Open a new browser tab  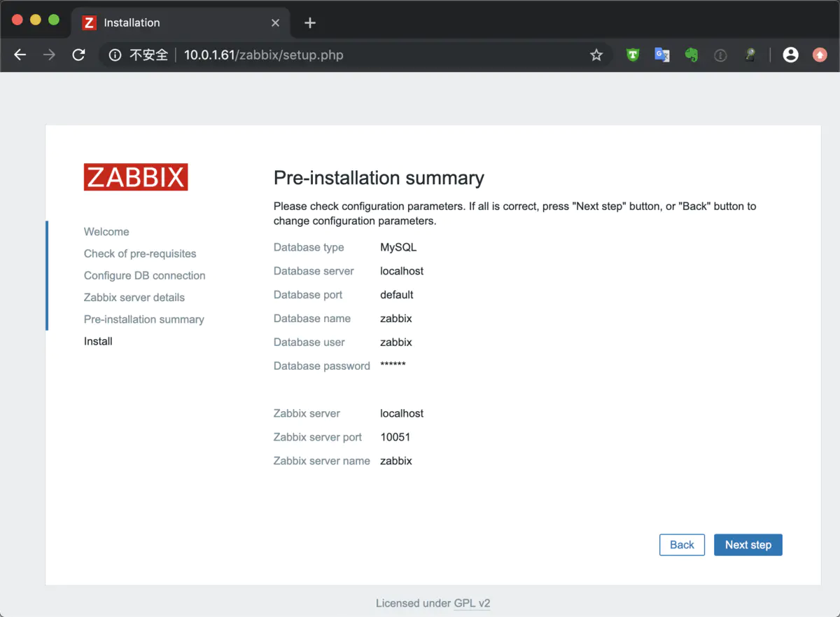[310, 22]
